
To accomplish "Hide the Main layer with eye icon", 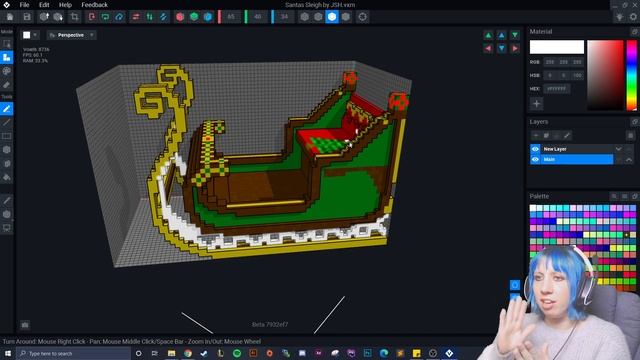I will (535, 159).
